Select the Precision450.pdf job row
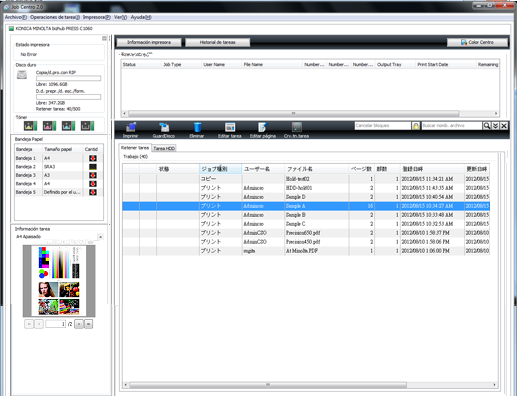 (x=306, y=242)
